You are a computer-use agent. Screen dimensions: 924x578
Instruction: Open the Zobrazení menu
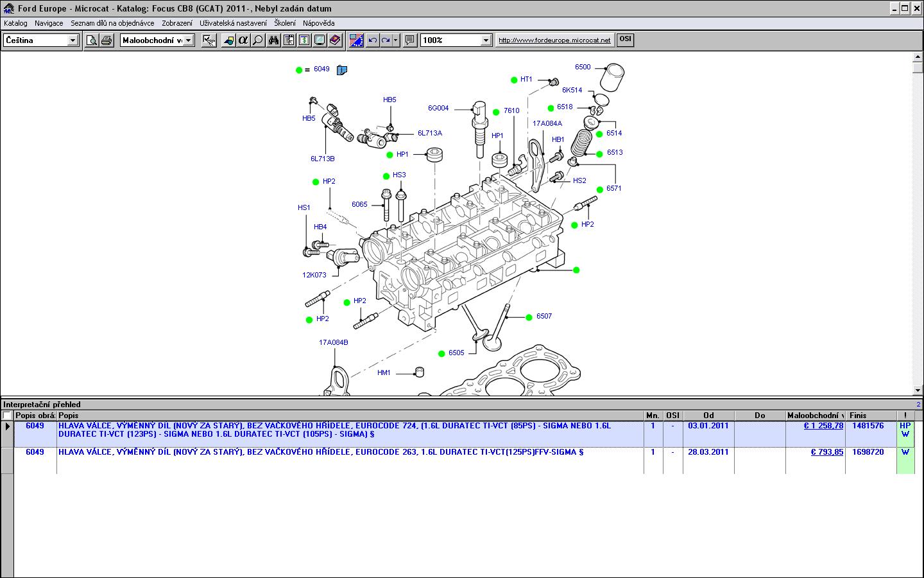pyautogui.click(x=176, y=23)
